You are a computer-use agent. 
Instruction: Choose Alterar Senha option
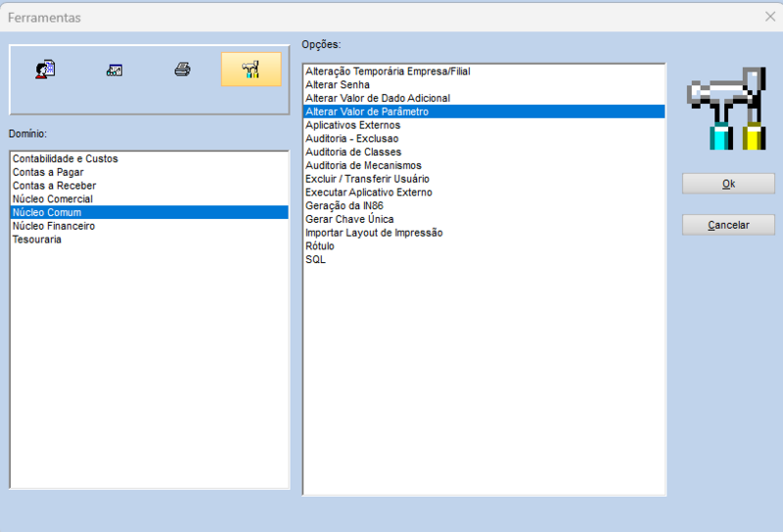[x=484, y=85]
